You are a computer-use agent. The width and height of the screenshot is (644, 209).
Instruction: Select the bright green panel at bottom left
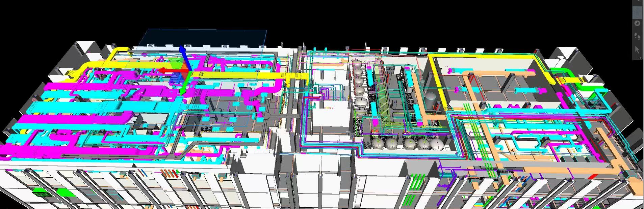[64, 192]
